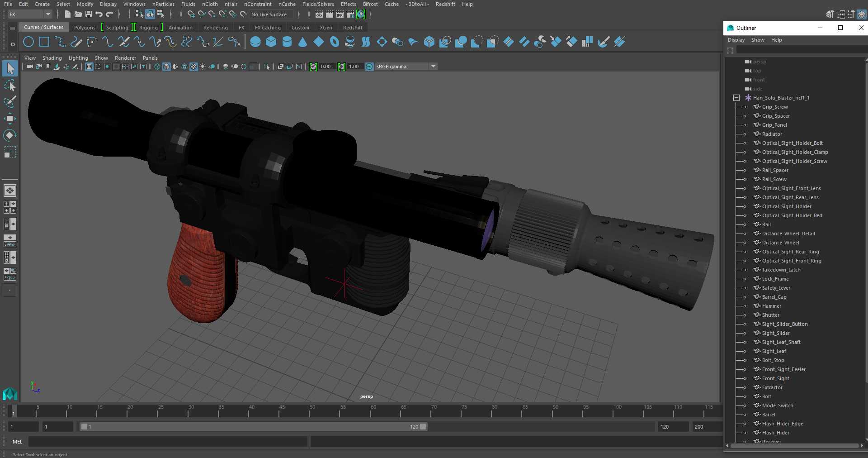Open the IPR render icon

[x=340, y=14]
